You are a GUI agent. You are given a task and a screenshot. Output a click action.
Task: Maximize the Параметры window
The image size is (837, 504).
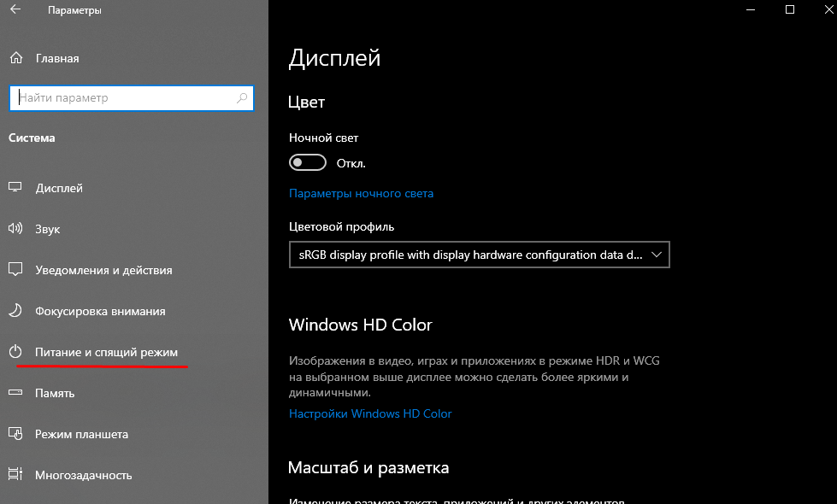point(790,10)
